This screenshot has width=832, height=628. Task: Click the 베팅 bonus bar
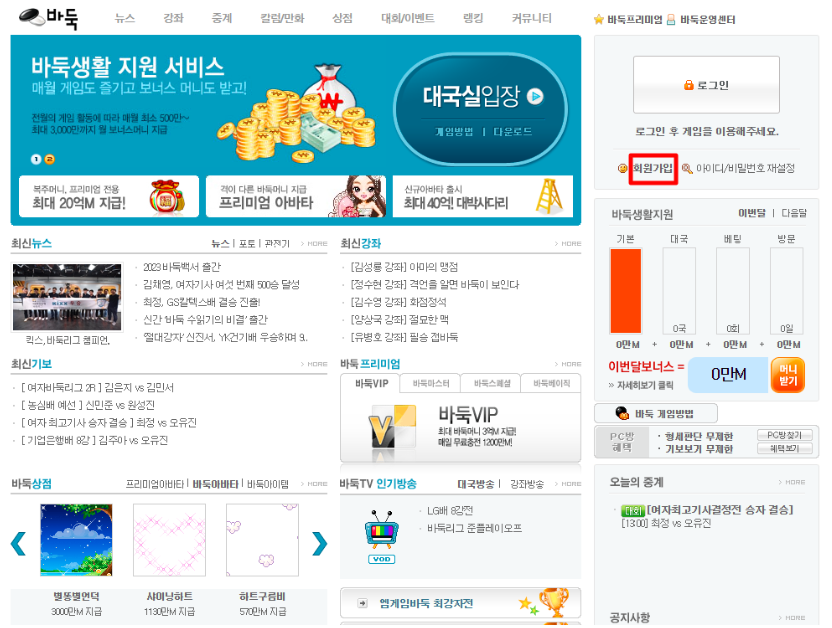733,291
